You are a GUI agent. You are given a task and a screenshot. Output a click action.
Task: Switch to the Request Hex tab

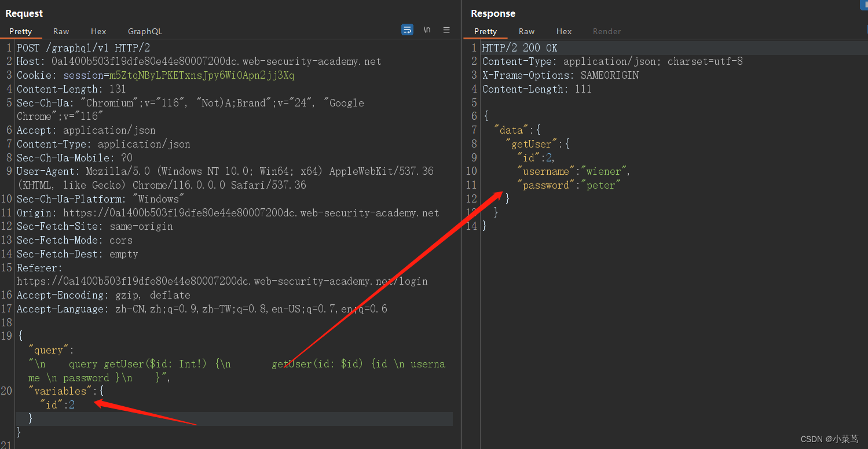(98, 31)
